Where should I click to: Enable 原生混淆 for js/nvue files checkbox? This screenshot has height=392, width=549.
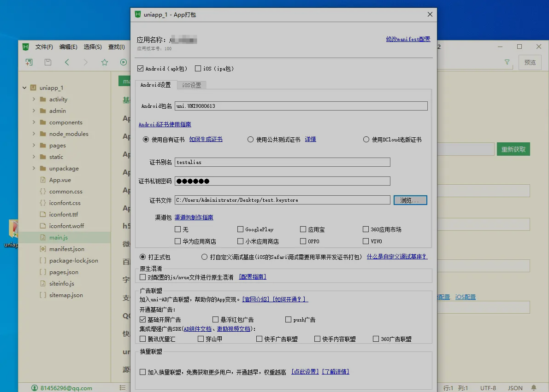142,277
